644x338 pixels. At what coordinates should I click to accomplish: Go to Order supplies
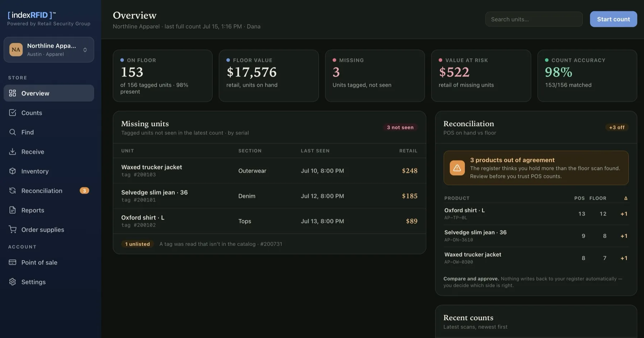pos(49,229)
